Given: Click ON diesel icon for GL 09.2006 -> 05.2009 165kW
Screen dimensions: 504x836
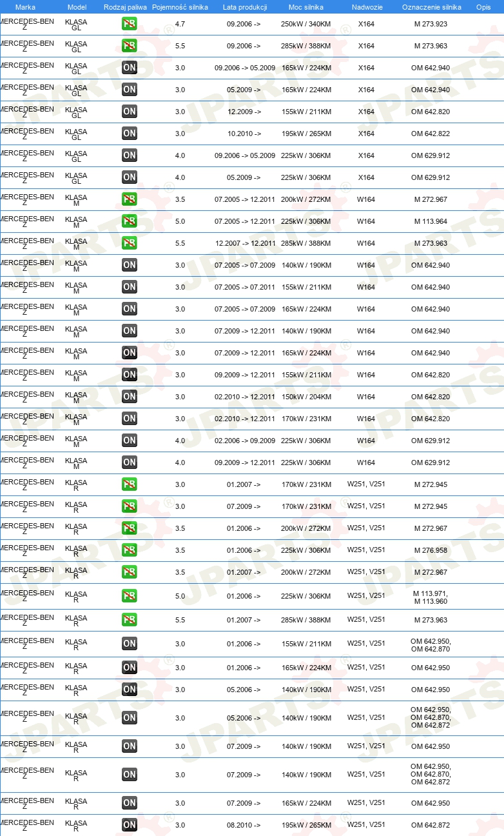Looking at the screenshot, I should [130, 68].
